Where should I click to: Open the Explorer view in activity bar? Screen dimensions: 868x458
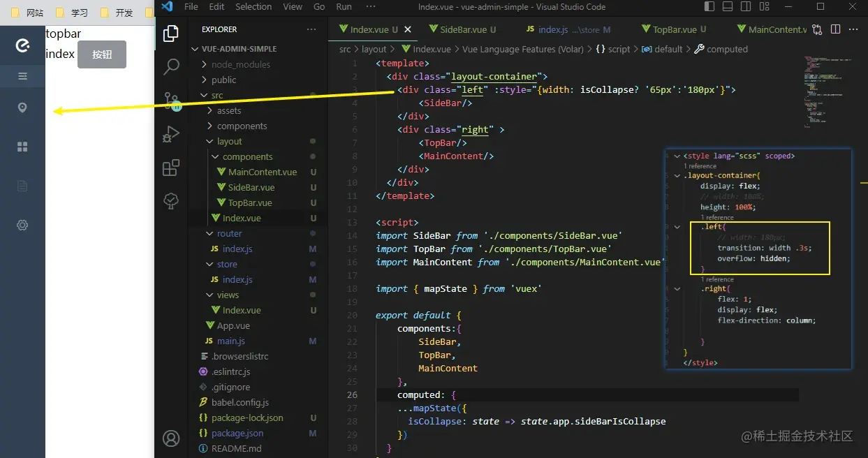[x=171, y=34]
